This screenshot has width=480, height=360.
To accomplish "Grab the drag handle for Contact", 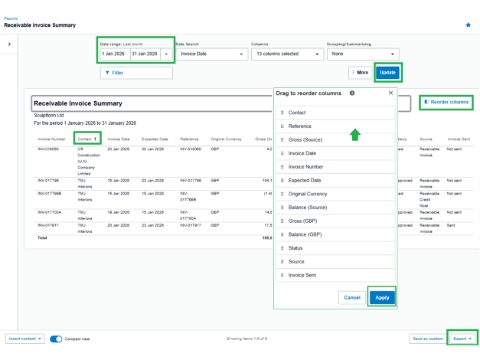I will click(x=282, y=113).
